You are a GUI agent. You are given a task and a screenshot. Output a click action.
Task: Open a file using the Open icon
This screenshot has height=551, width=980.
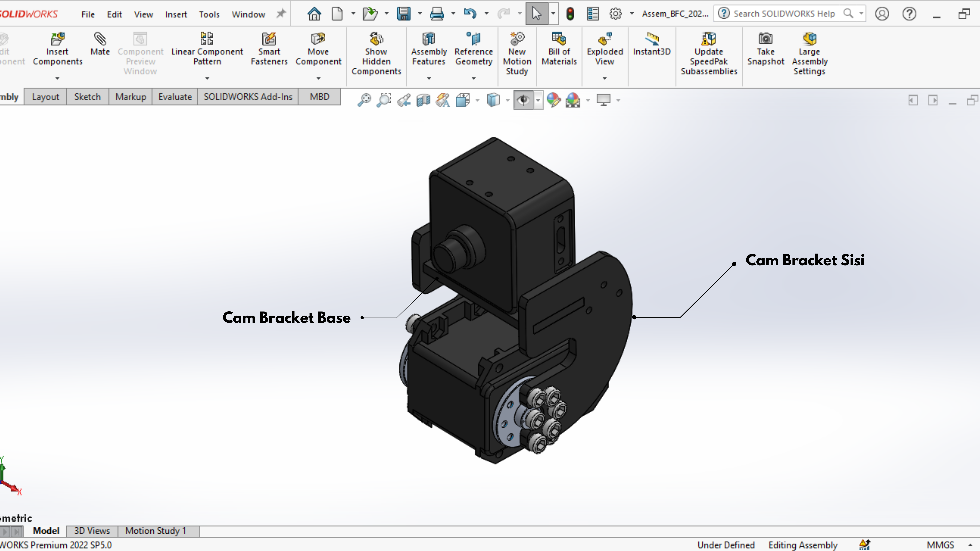370,14
